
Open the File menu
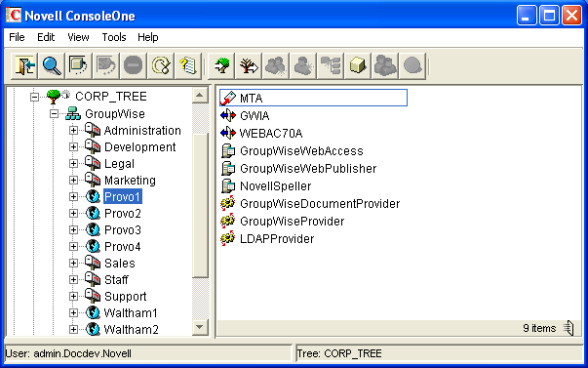coord(17,37)
